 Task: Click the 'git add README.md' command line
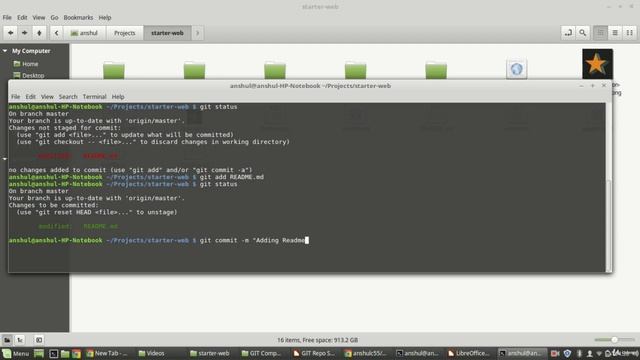click(x=136, y=177)
